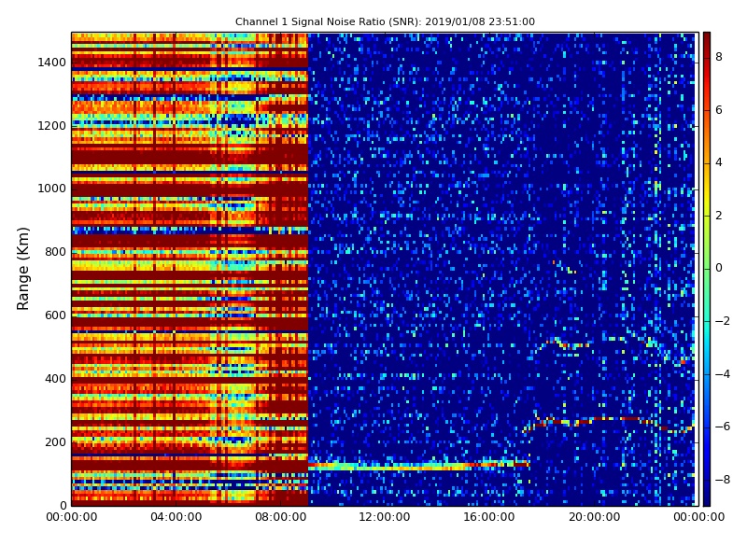The image size is (747, 560).
Task: Select colorbar tick label 8
Action: pos(719,57)
